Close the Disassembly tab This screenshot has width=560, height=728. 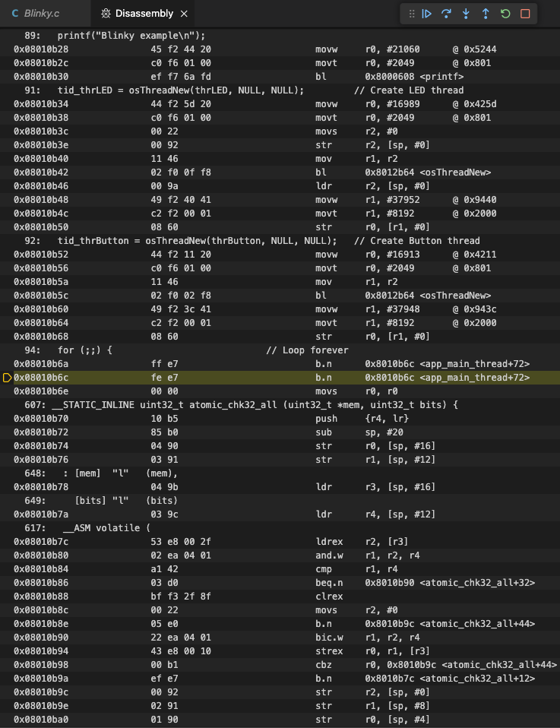[x=184, y=14]
